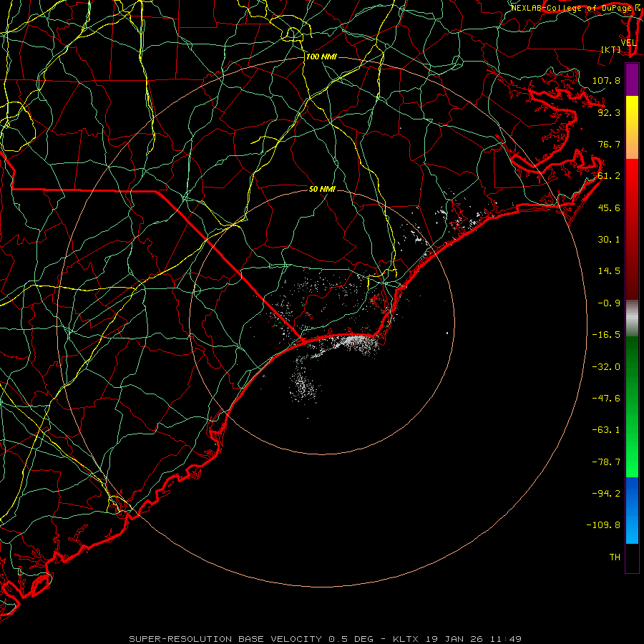Click the 107.8 scale value

[606, 80]
